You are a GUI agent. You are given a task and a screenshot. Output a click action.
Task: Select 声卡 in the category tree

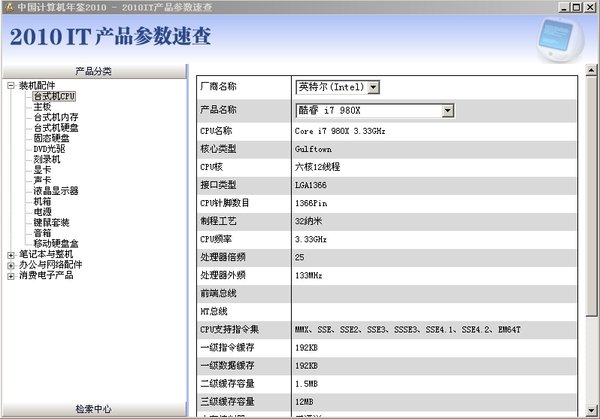(x=42, y=180)
